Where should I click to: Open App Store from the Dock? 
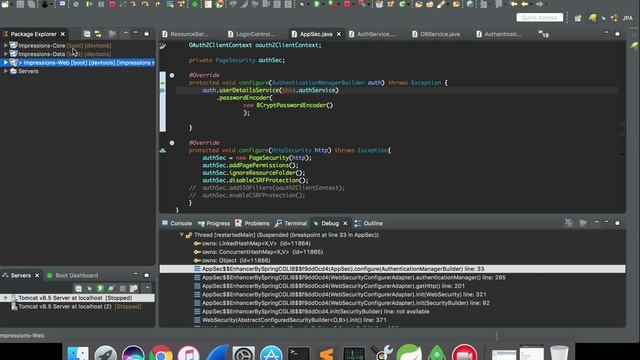point(271,354)
